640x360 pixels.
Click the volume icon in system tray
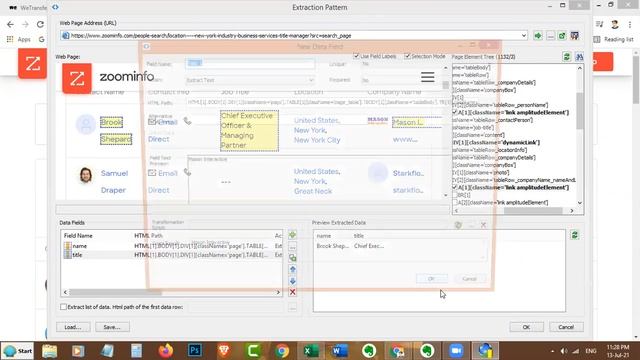[564, 351]
